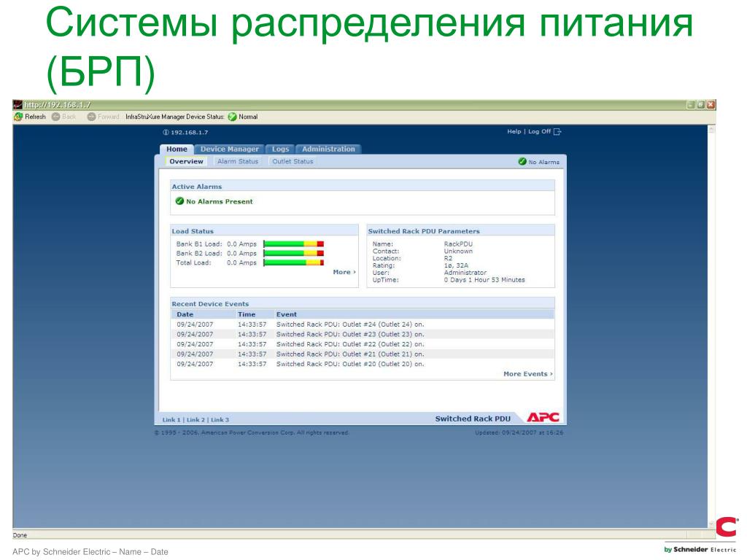The height and width of the screenshot is (560, 747).
Task: Click the No Alarms Present check icon
Action: [179, 201]
